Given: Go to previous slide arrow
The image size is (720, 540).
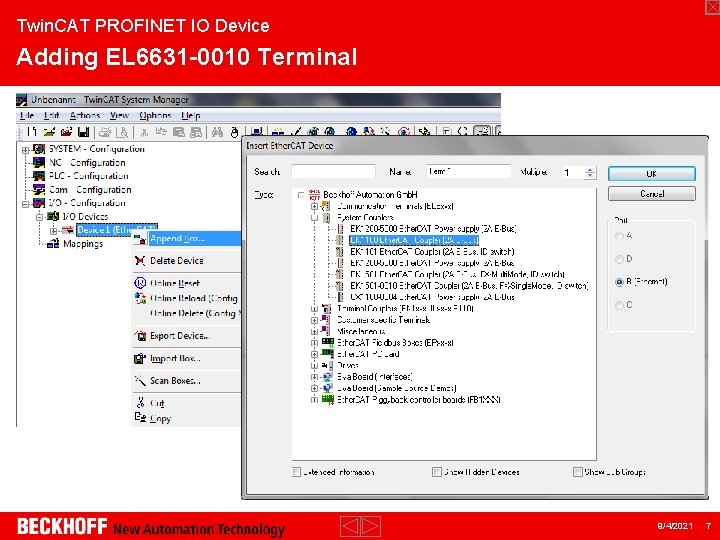Looking at the screenshot, I should pos(350,526).
